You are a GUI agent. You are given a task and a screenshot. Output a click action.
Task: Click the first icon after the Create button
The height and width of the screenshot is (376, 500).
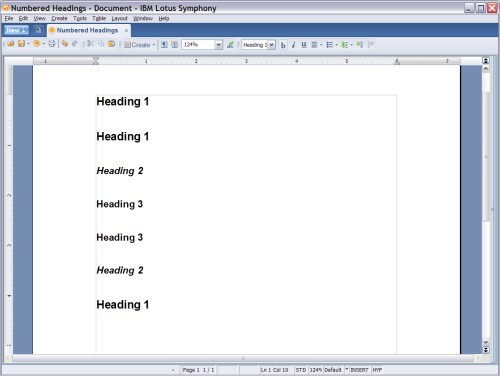(x=164, y=45)
